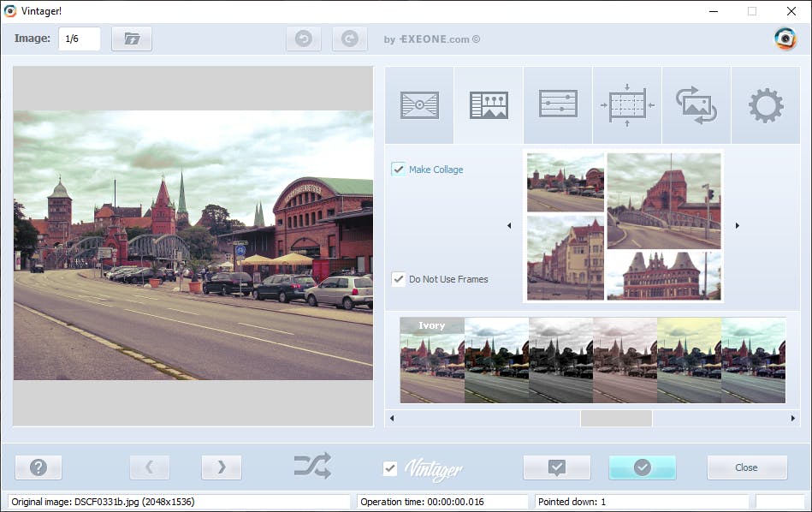
Task: Open the vignette effects tab
Action: tap(419, 105)
